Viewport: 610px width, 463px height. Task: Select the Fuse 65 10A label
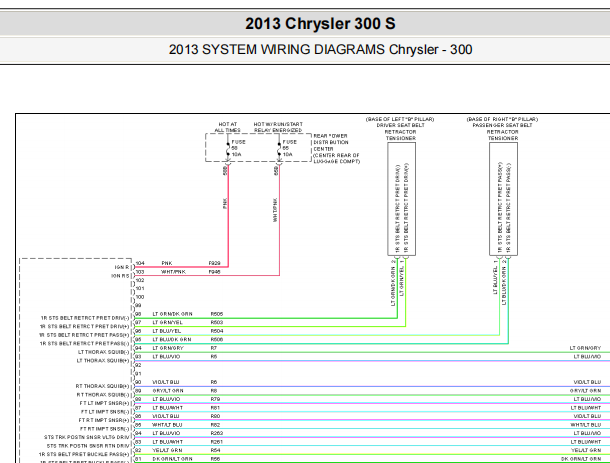(x=289, y=148)
